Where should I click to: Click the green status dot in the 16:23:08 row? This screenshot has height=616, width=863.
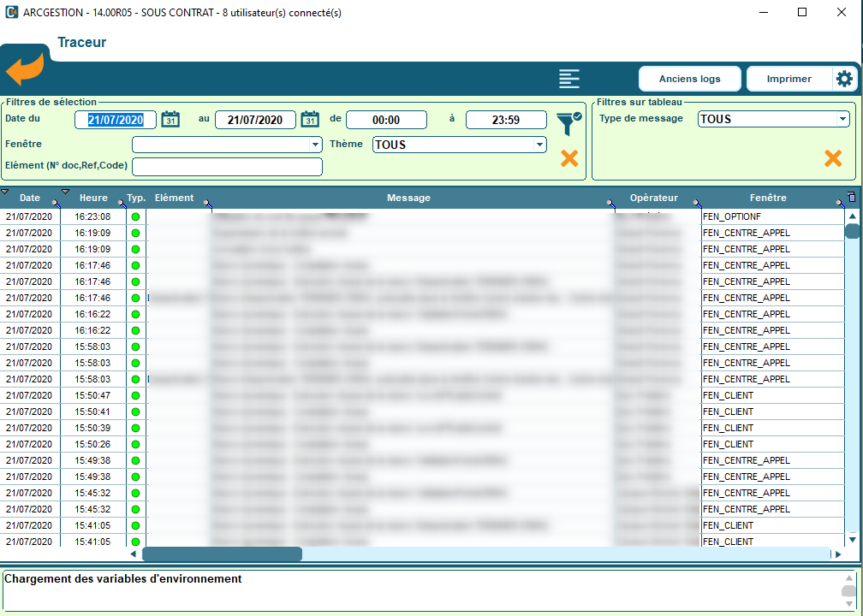135,216
